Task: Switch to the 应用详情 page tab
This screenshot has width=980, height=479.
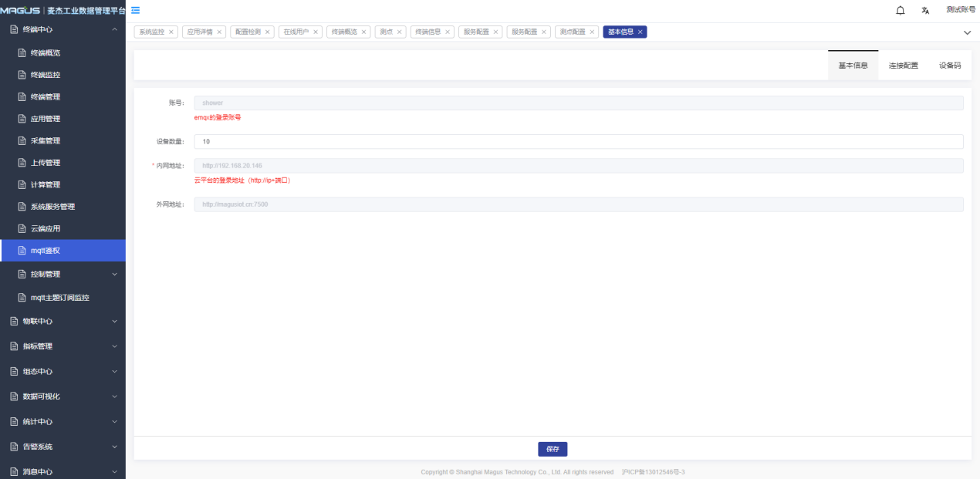Action: coord(200,32)
